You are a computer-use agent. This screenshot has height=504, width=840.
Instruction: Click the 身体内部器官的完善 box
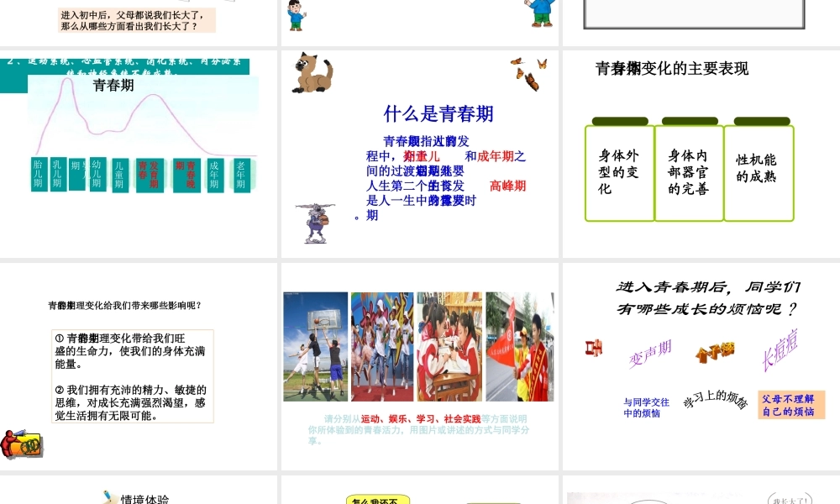pyautogui.click(x=689, y=173)
